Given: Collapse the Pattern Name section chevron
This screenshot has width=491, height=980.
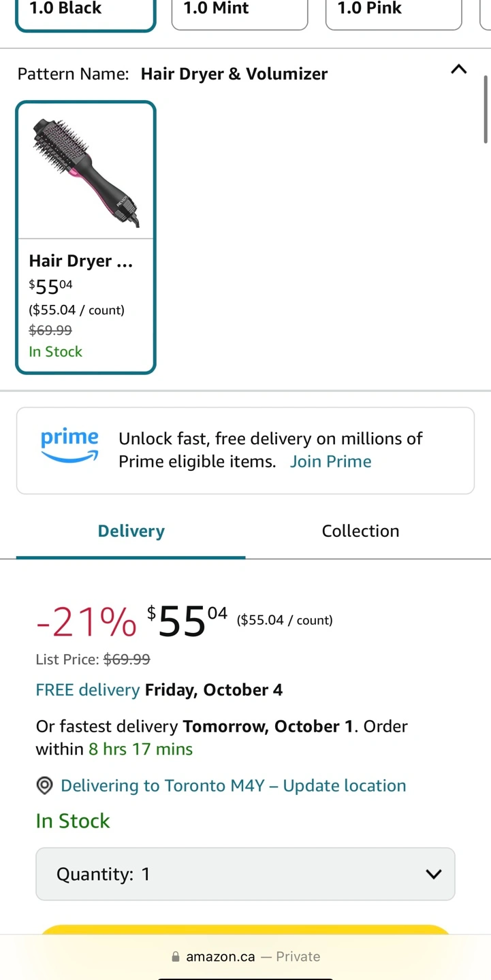Looking at the screenshot, I should click(459, 69).
